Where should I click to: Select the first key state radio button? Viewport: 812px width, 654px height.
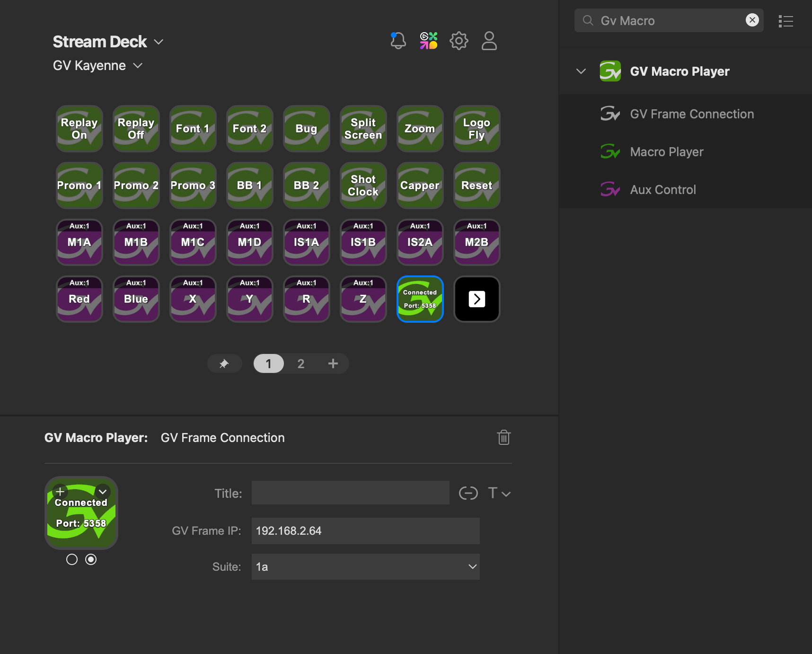click(x=72, y=559)
